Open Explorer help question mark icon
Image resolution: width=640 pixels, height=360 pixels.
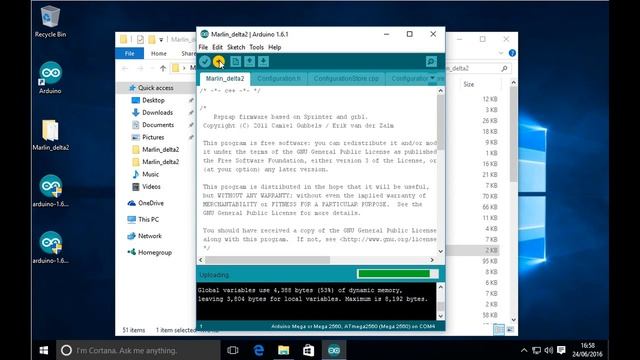[512, 53]
